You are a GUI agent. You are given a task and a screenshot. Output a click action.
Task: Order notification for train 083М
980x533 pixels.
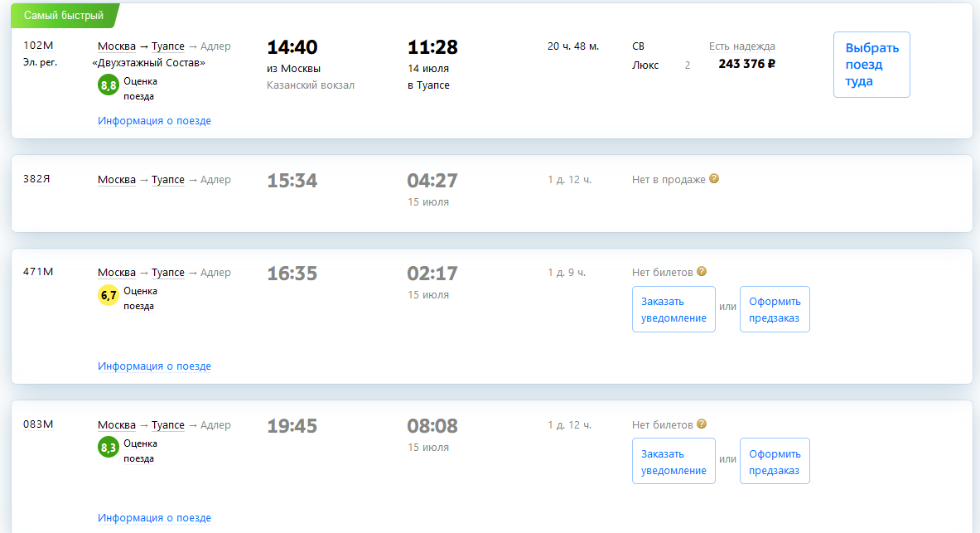(x=673, y=461)
